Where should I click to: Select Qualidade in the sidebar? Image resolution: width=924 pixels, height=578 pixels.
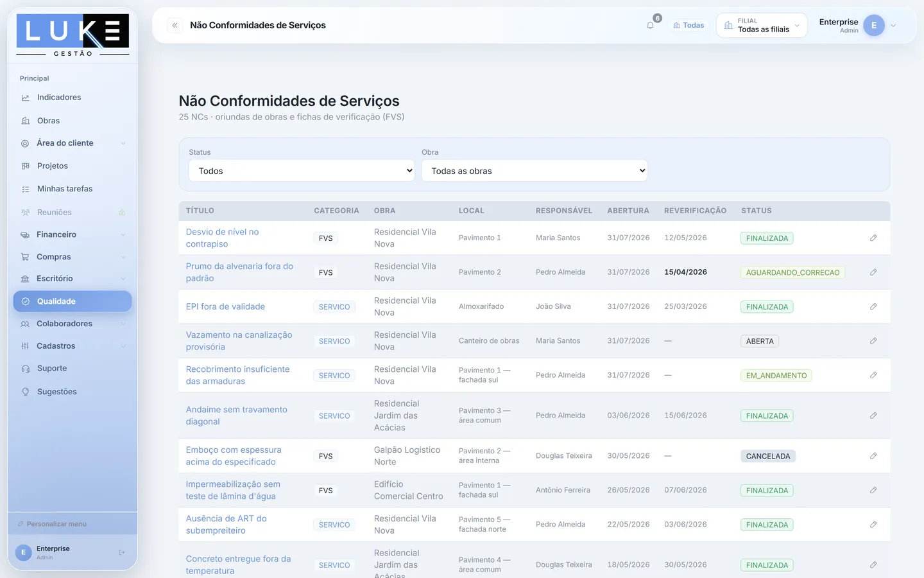pos(73,301)
